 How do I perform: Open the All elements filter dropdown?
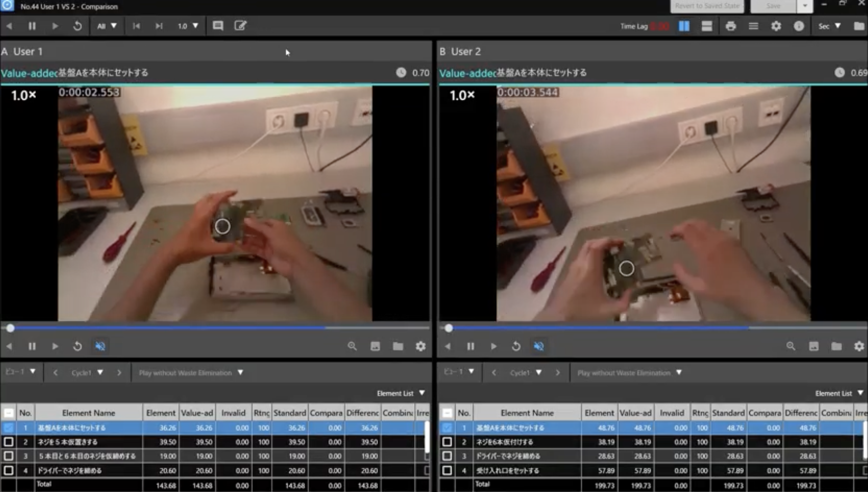click(107, 25)
